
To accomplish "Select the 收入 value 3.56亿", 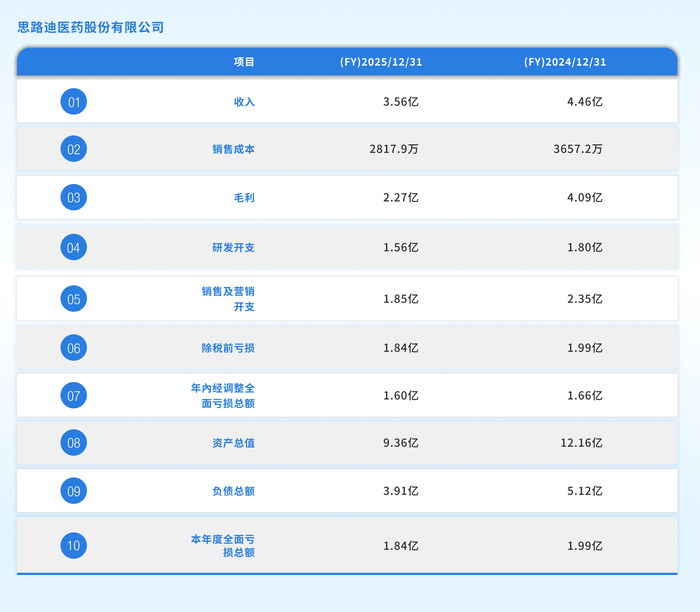I will pyautogui.click(x=401, y=102).
